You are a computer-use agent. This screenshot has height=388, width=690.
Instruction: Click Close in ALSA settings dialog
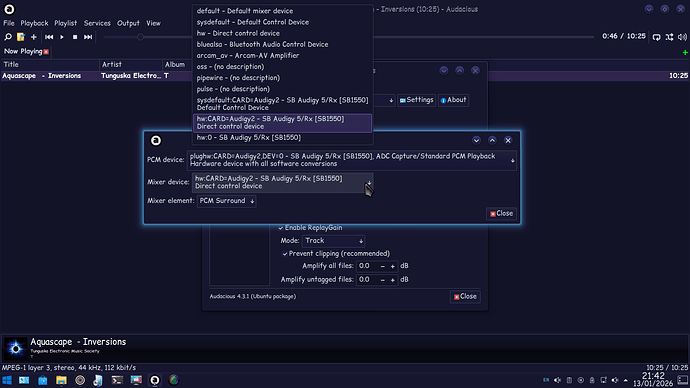tap(501, 213)
